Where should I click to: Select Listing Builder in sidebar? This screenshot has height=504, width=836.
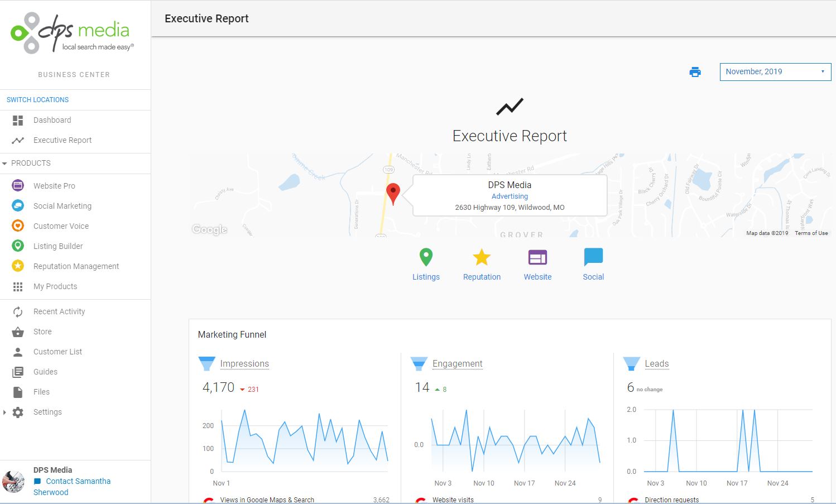(58, 246)
